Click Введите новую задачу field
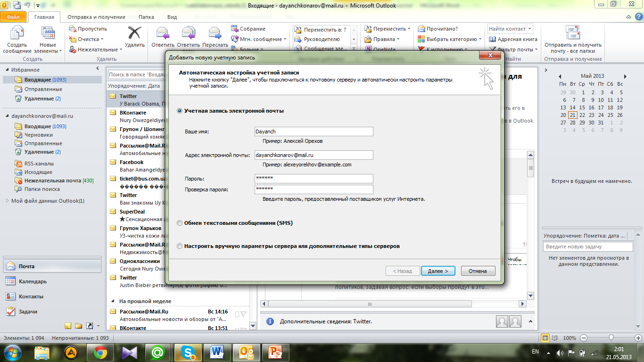This screenshot has width=644, height=362. point(588,247)
